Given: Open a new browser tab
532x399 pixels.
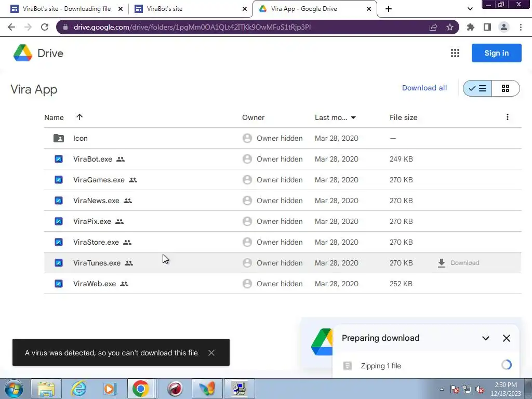Looking at the screenshot, I should point(389,9).
